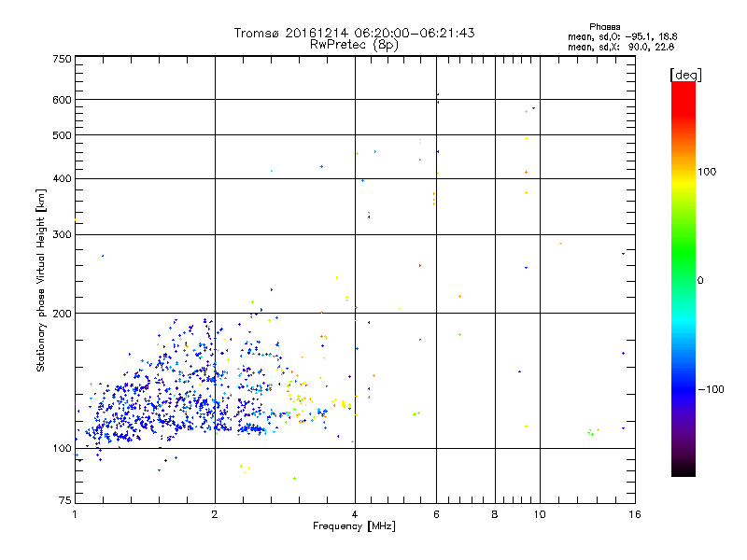Click y-axis tick label '500'
The image size is (747, 560).
pyautogui.click(x=62, y=135)
